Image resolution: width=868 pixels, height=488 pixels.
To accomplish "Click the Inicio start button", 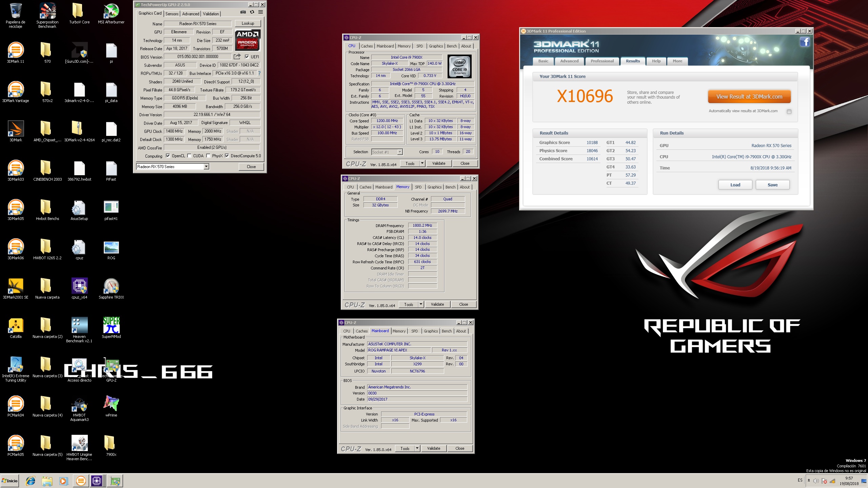I will [9, 481].
